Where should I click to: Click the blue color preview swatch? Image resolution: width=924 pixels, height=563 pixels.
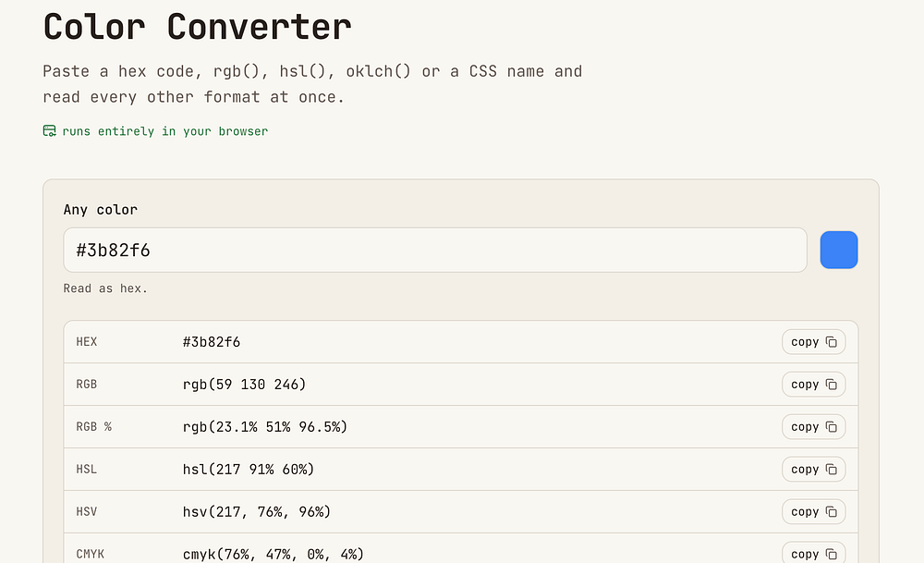click(x=839, y=250)
